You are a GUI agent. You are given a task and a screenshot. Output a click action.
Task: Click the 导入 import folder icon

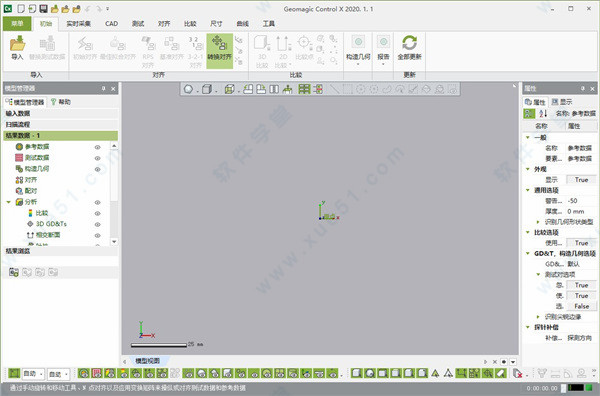pos(17,43)
